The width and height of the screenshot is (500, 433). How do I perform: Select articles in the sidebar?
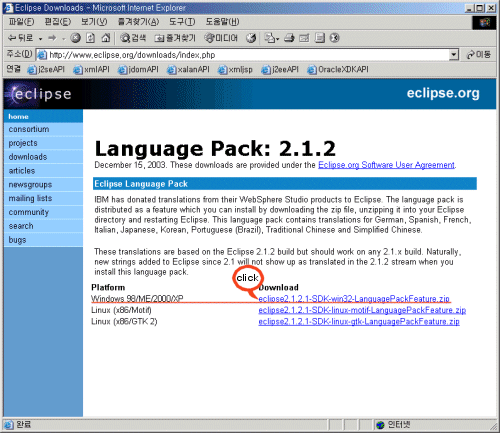pos(43,171)
